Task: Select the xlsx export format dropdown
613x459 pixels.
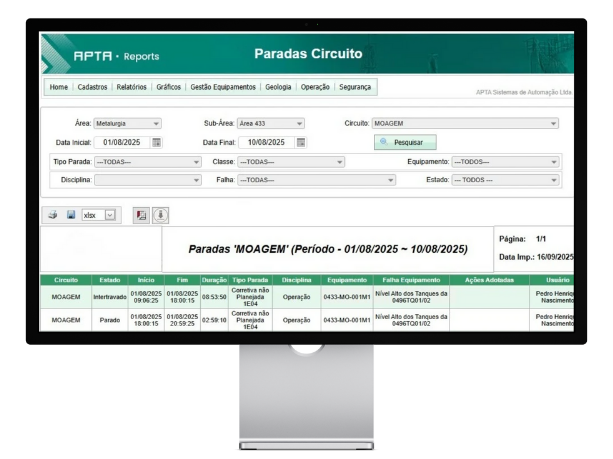Action: point(99,215)
